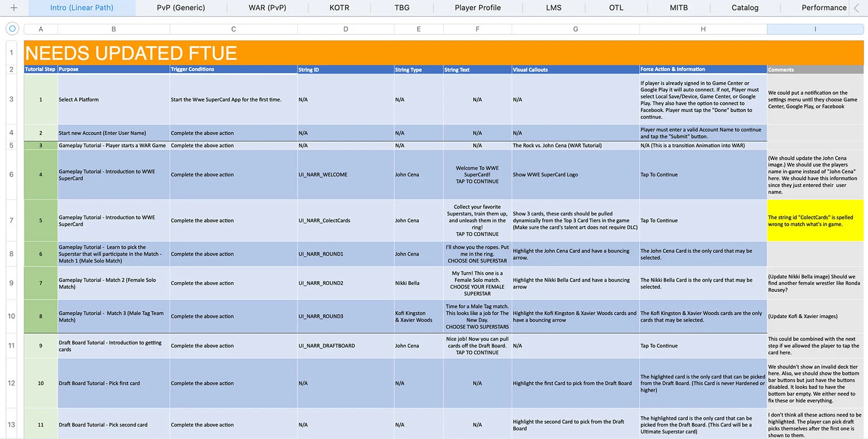The height and width of the screenshot is (439, 868).
Task: Select 'Welcome To WWE SuperCard!' string text cell
Action: tap(477, 175)
